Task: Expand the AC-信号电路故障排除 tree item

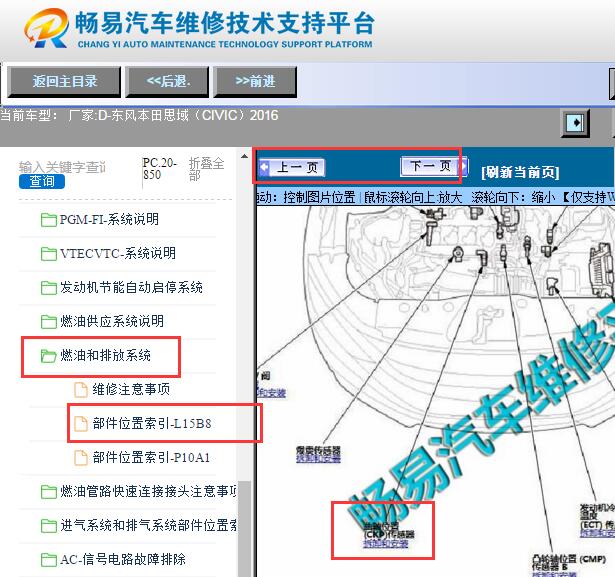Action: point(123,559)
